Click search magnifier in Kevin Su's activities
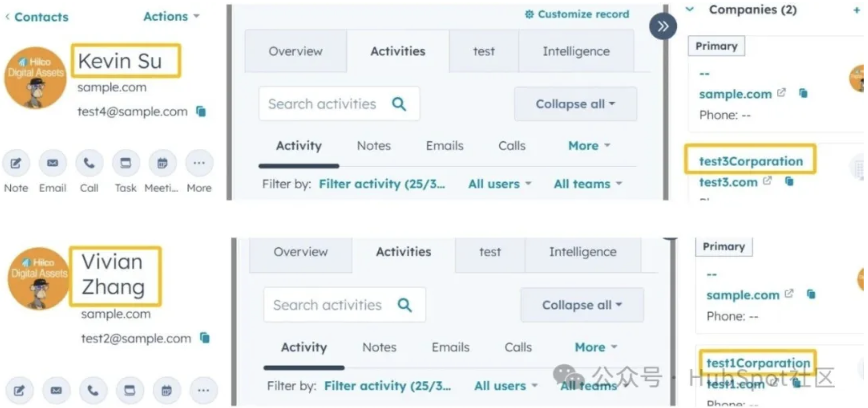The width and height of the screenshot is (868, 408). (399, 104)
